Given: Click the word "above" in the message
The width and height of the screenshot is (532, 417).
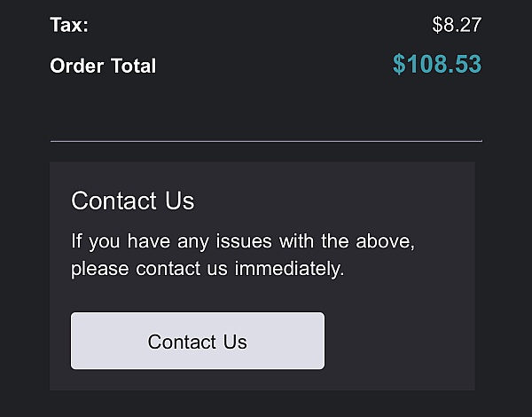Looking at the screenshot, I should (384, 240).
